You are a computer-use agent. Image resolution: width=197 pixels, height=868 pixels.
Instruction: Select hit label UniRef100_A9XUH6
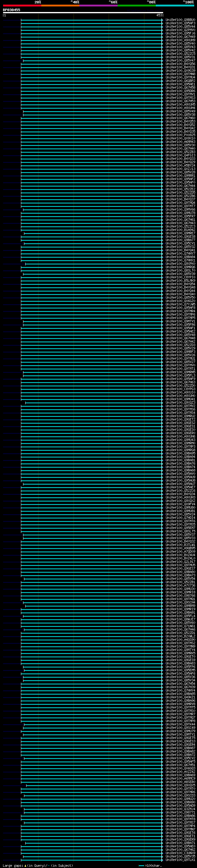click(x=180, y=436)
